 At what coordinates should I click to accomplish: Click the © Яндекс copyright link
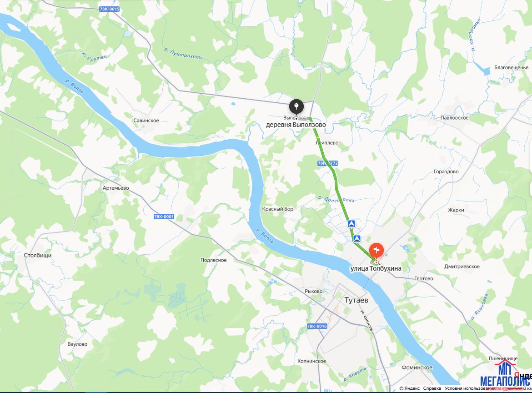(410, 388)
